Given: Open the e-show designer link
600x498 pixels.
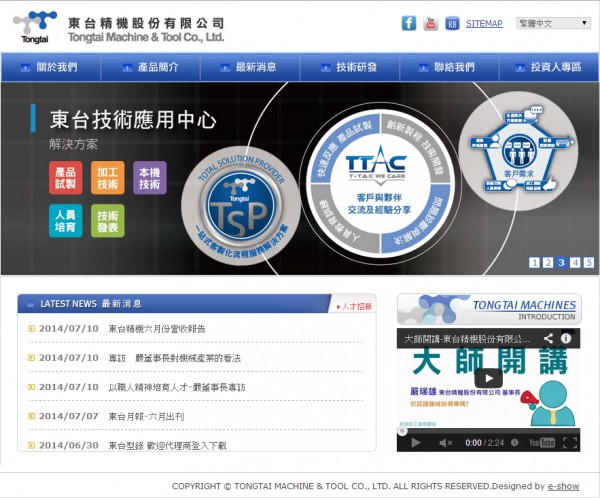Looking at the screenshot, I should click(x=563, y=486).
